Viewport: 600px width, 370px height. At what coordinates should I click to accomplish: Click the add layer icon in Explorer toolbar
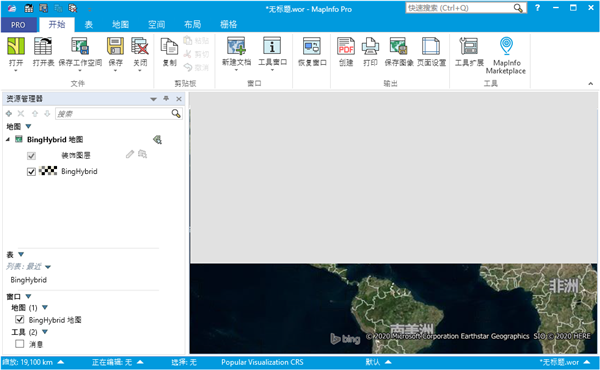tap(9, 114)
